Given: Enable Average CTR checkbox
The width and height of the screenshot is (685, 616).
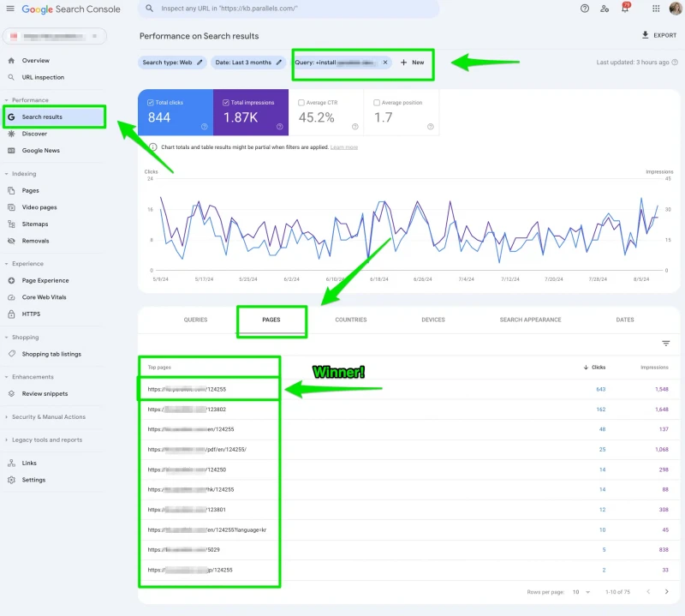Looking at the screenshot, I should click(x=301, y=102).
